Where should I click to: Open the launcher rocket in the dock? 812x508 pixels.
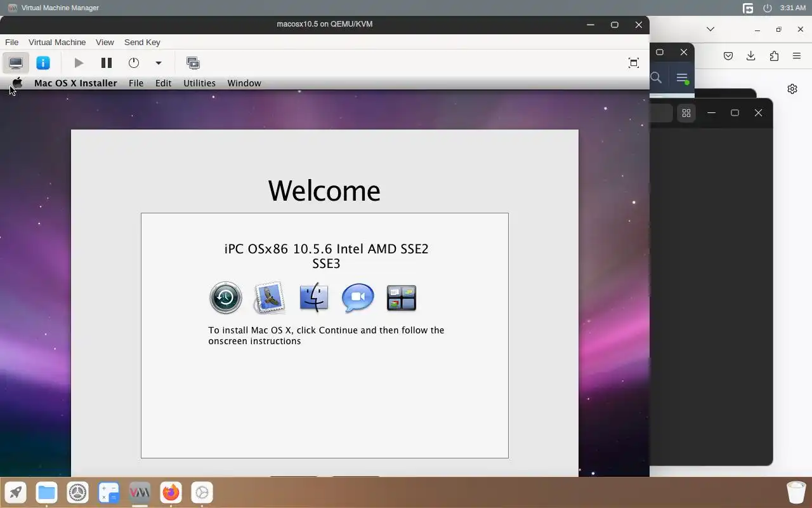point(16,492)
